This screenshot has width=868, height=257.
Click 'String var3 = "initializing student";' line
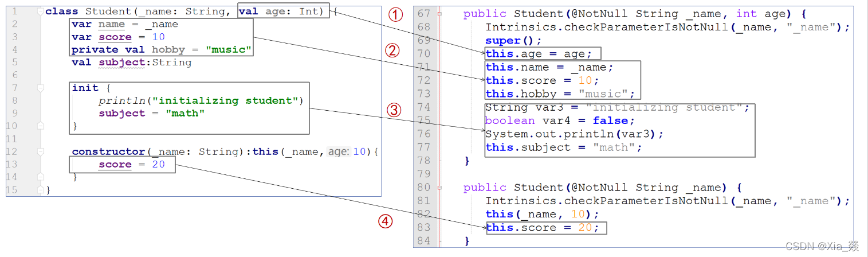617,107
